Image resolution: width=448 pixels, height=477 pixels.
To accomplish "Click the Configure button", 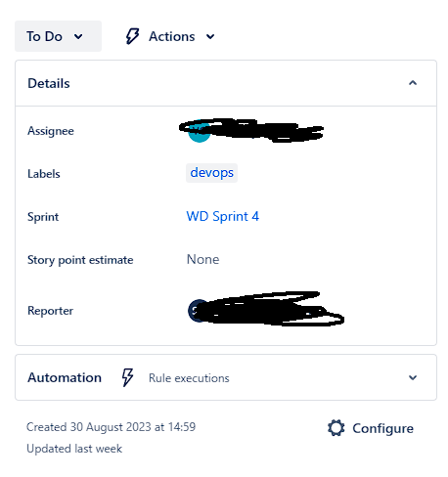I will (371, 428).
